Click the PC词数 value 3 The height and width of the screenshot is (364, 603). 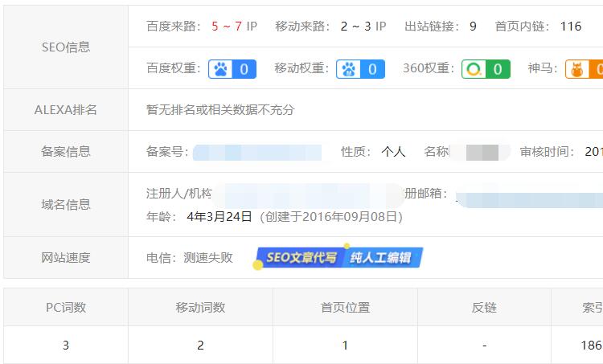[66, 346]
